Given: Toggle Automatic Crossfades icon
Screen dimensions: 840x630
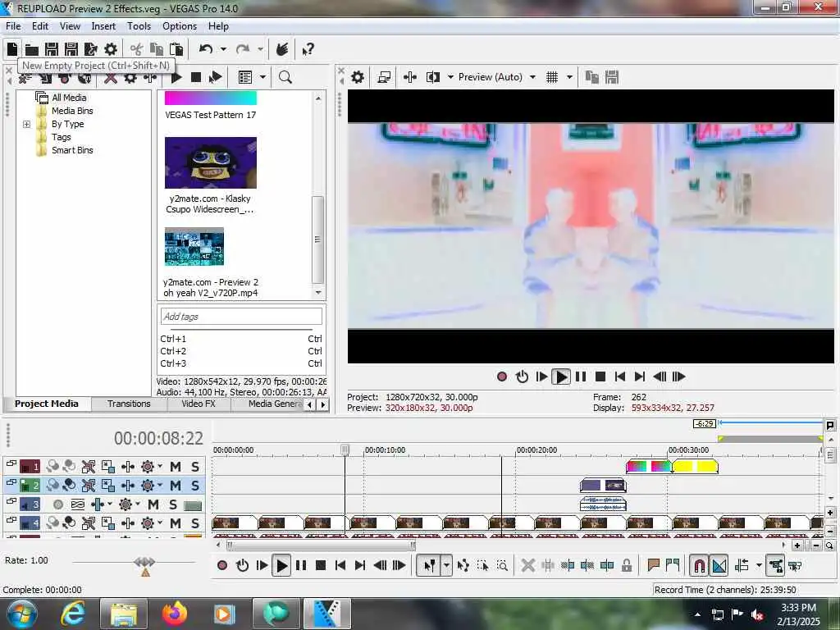Looking at the screenshot, I should [x=719, y=566].
